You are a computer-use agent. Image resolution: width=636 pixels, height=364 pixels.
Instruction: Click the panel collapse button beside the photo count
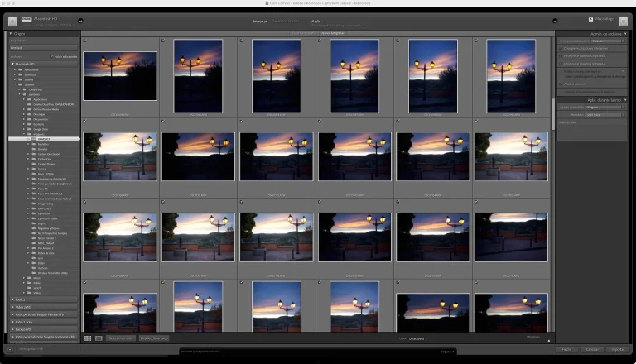tap(10, 349)
